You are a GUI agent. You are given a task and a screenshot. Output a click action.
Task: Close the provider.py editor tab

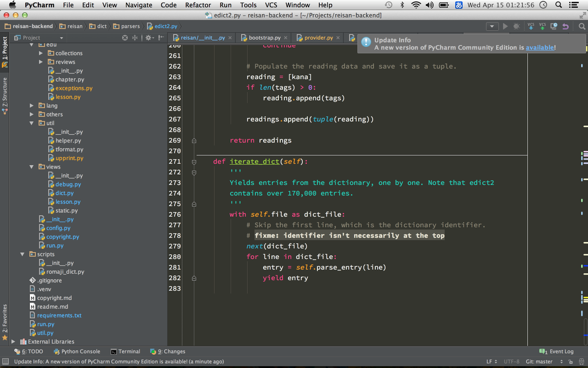338,38
